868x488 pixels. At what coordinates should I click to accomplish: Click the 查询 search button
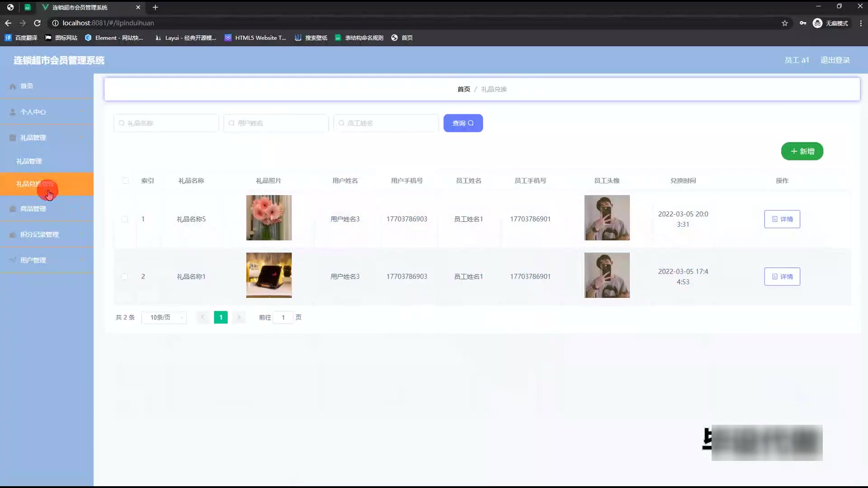coord(463,123)
